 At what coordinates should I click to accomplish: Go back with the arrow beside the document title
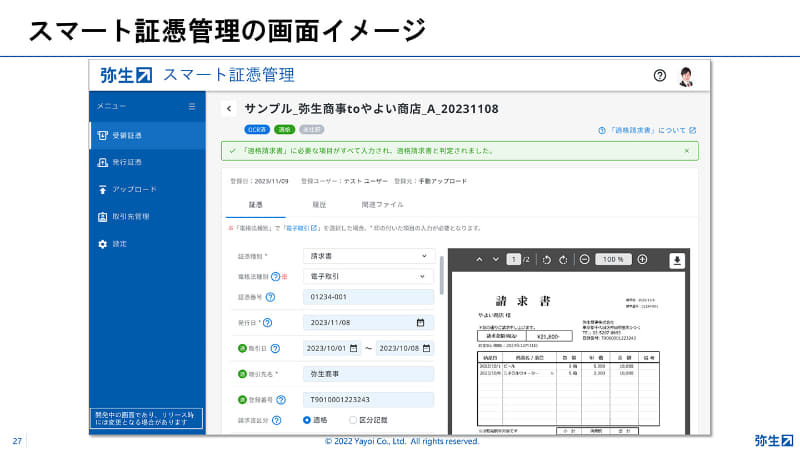coord(229,109)
